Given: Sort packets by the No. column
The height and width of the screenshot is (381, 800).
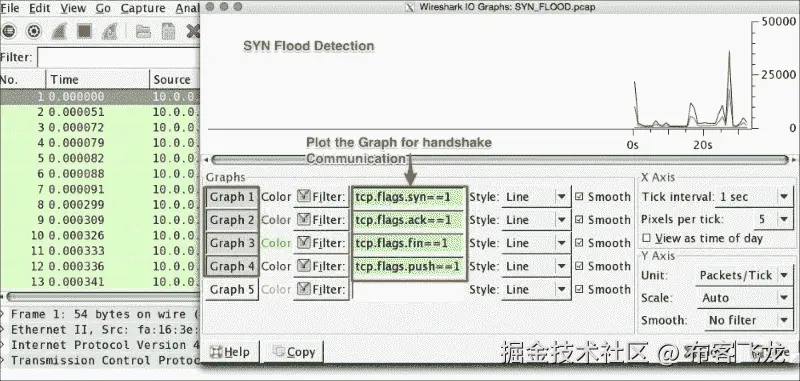Looking at the screenshot, I should [x=22, y=80].
